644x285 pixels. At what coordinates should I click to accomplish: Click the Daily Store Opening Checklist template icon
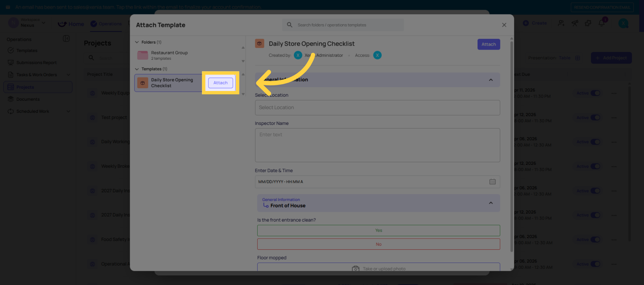(143, 83)
